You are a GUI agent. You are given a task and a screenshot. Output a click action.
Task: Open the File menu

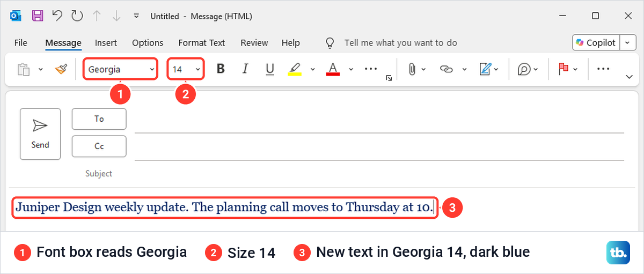21,43
